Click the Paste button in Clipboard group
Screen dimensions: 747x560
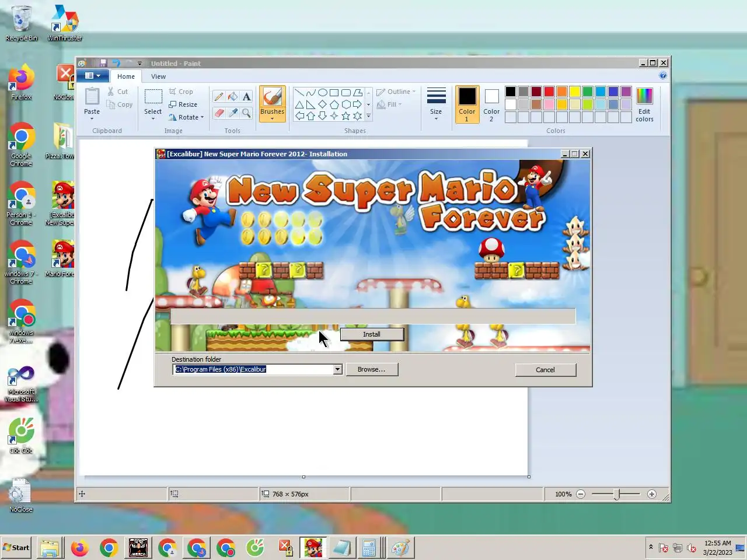[92, 104]
